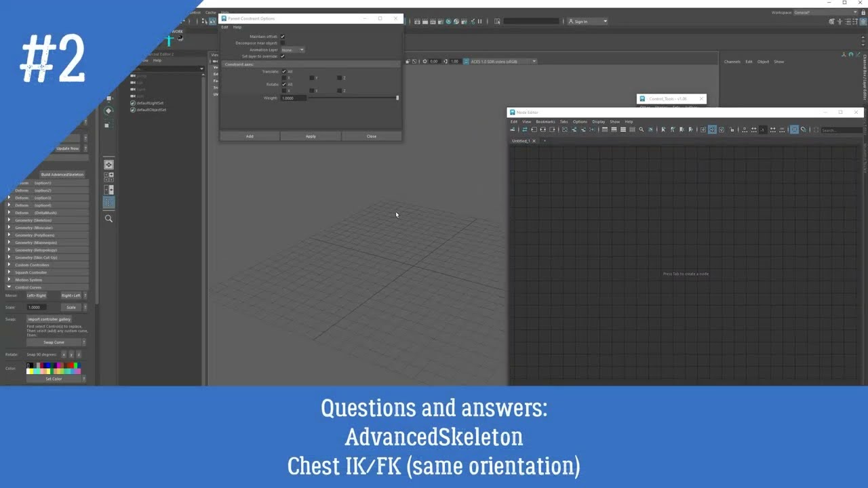
Task: Click the first Node Editor toolbar icon
Action: pos(513,129)
